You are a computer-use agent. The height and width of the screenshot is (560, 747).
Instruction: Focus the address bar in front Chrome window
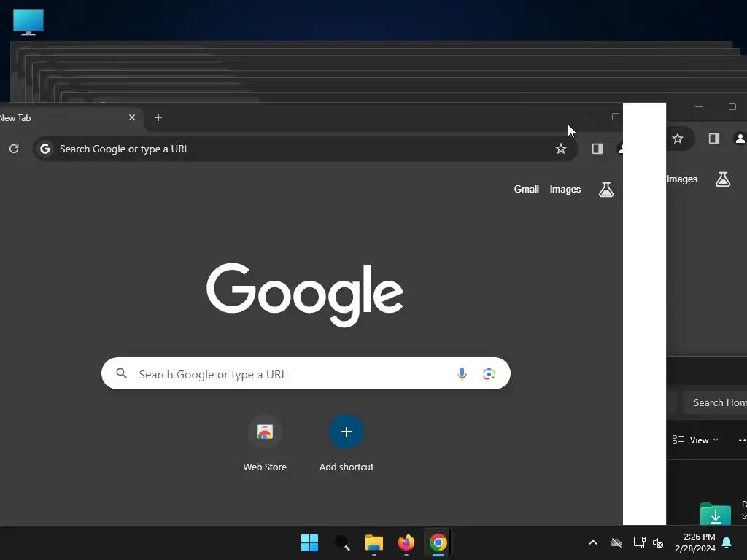pos(305,149)
